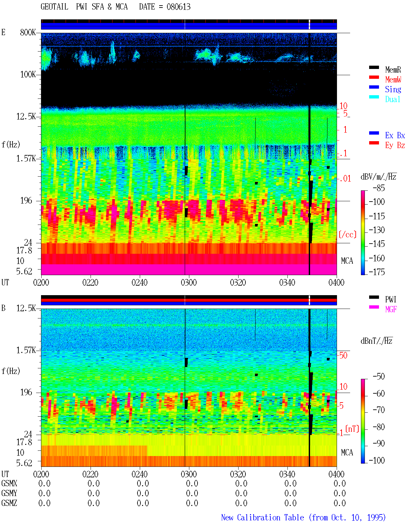
Task: Click the "-175" value on the E color bar
Action: point(377,272)
